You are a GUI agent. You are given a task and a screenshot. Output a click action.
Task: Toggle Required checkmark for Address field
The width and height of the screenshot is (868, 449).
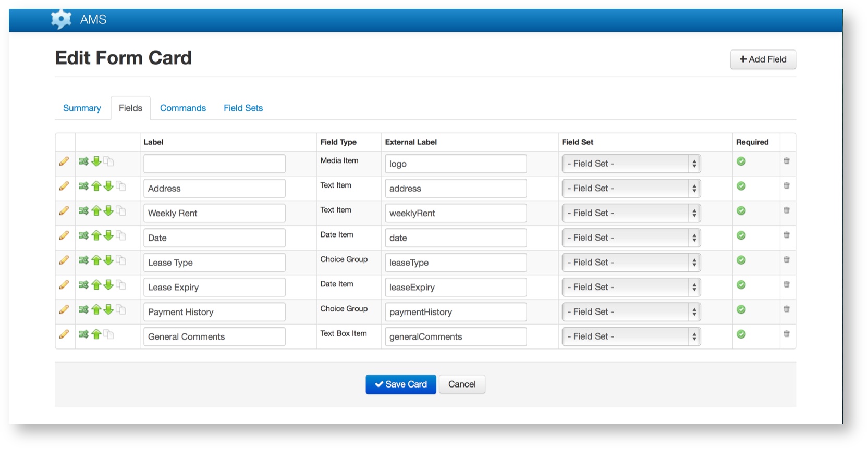tap(741, 186)
